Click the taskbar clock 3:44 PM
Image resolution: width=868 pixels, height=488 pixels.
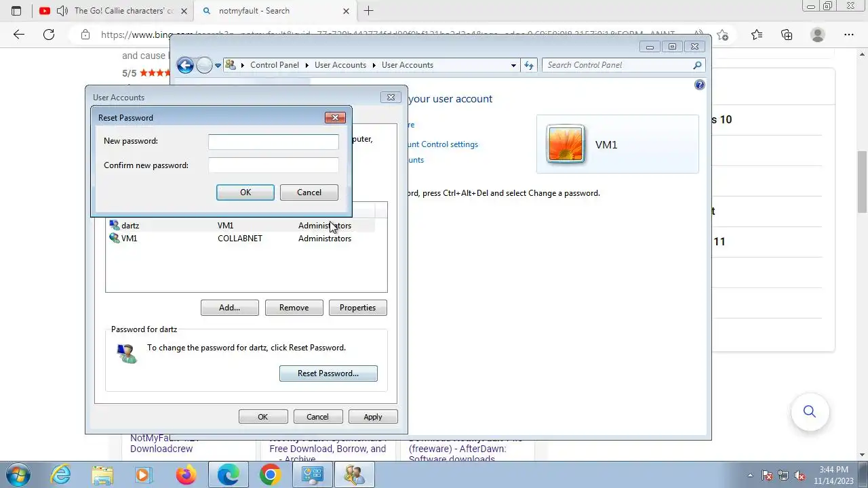833,470
